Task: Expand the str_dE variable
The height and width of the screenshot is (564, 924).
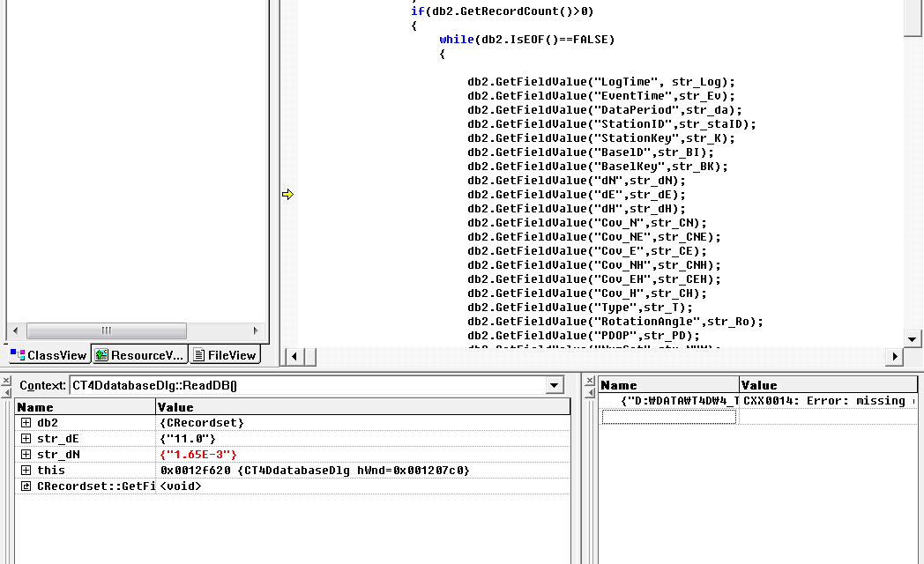Action: (x=26, y=439)
